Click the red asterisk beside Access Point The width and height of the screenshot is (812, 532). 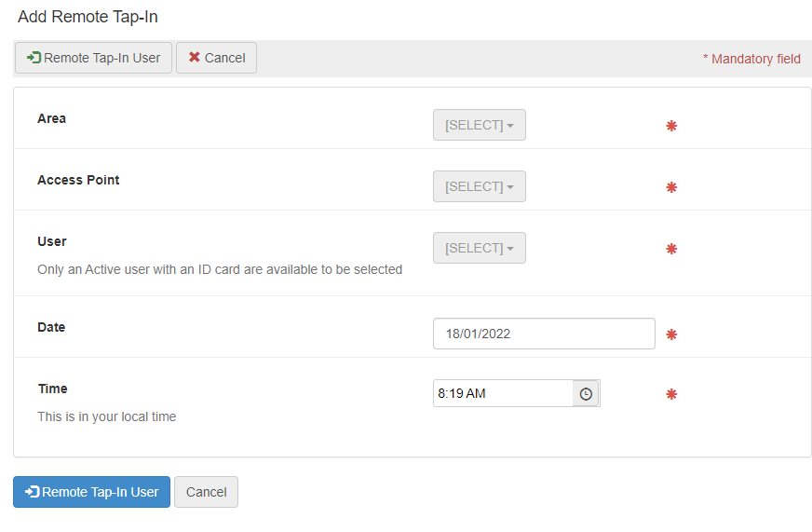click(671, 187)
